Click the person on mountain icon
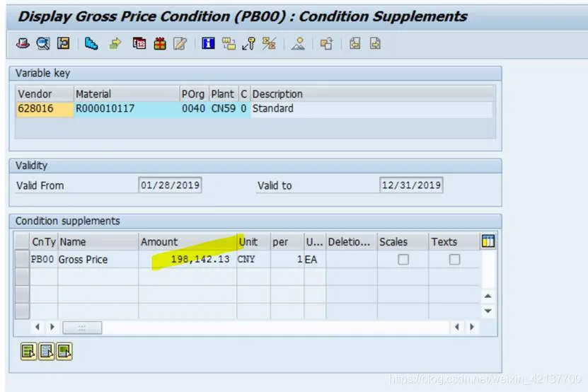588x392 pixels. (299, 43)
